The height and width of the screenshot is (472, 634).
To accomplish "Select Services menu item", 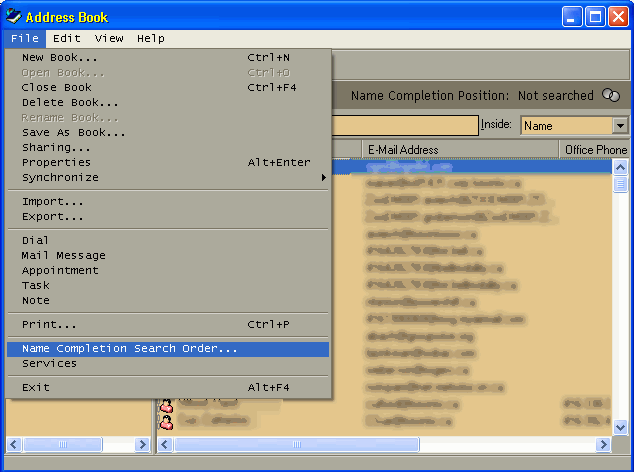I will 168,364.
